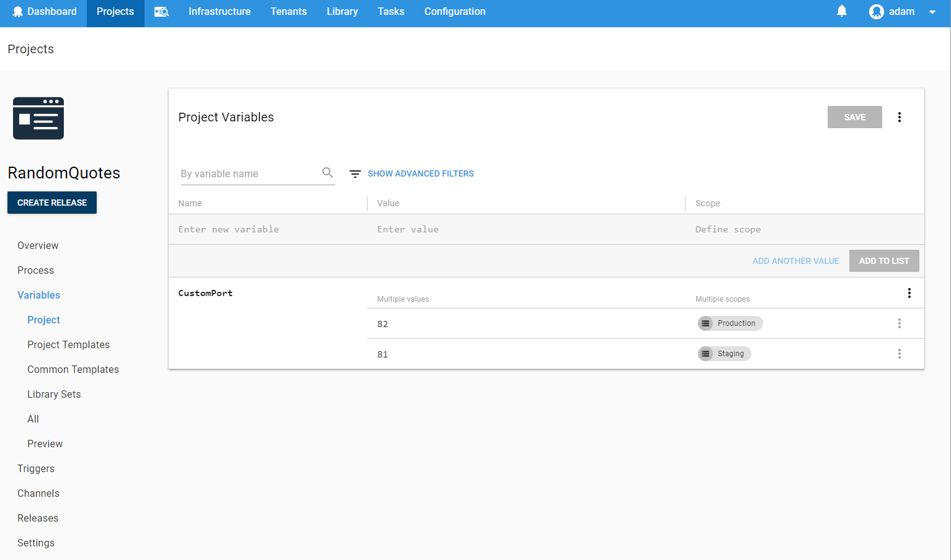Open the notifications bell

pyautogui.click(x=841, y=11)
